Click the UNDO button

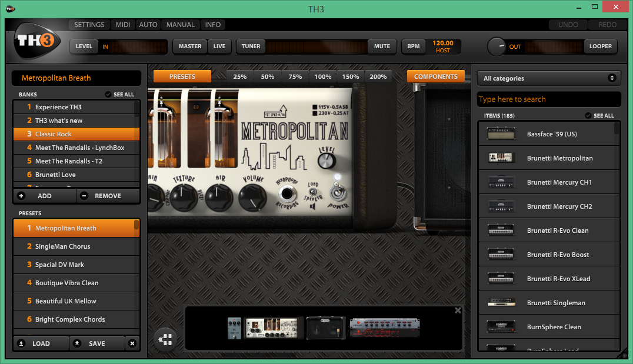pos(568,25)
